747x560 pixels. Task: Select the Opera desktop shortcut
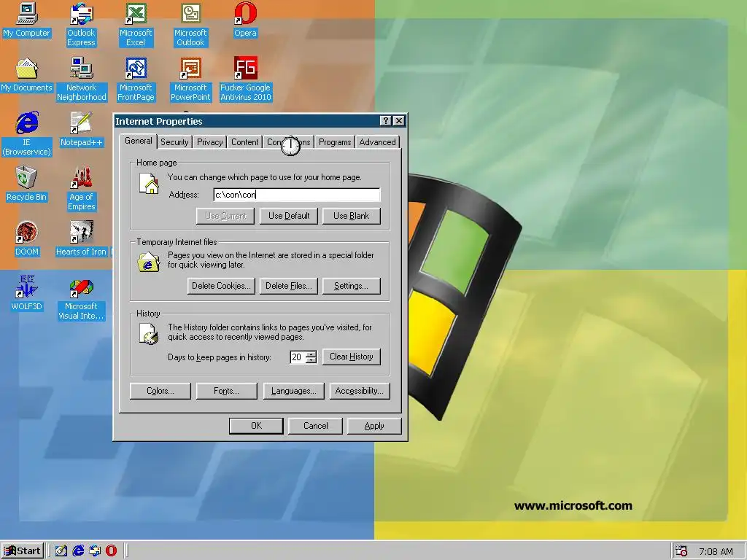click(245, 20)
